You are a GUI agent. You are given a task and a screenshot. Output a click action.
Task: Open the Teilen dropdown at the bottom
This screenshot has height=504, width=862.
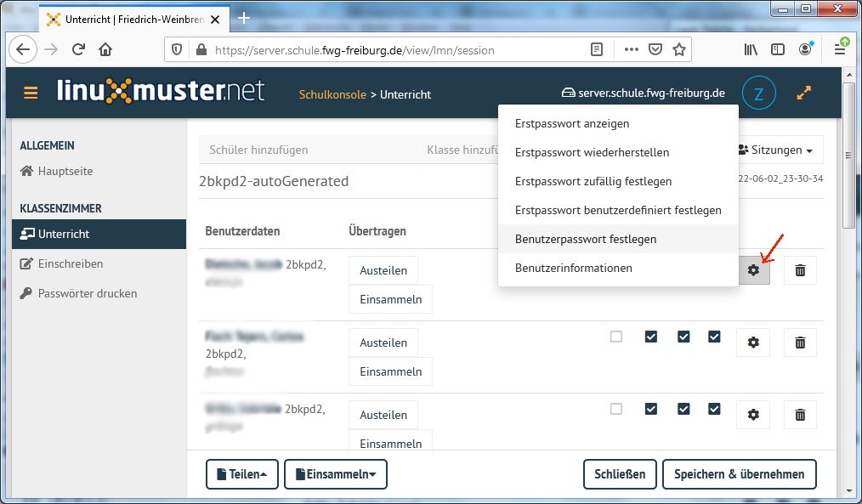tap(242, 474)
